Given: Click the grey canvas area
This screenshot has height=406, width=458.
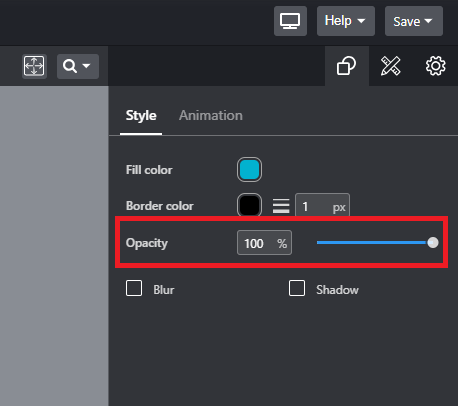Looking at the screenshot, I should tap(54, 246).
